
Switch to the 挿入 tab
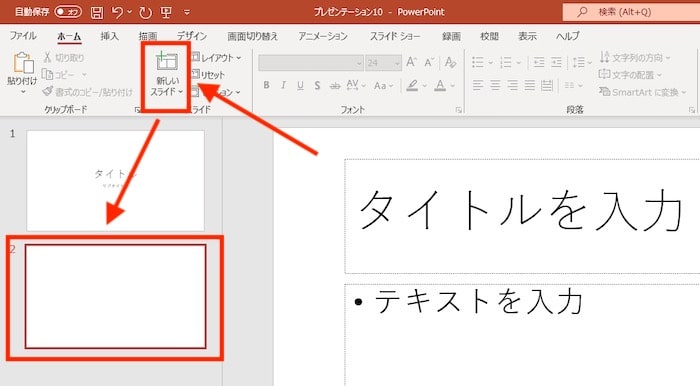(109, 36)
